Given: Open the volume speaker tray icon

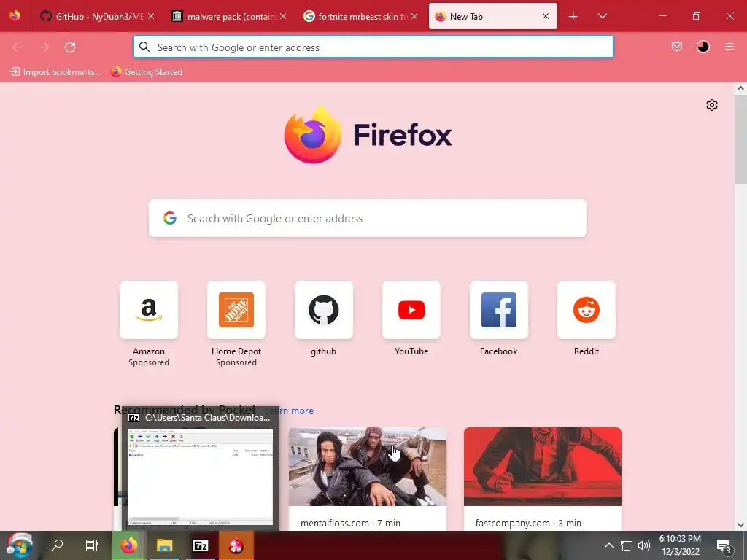Looking at the screenshot, I should point(643,545).
